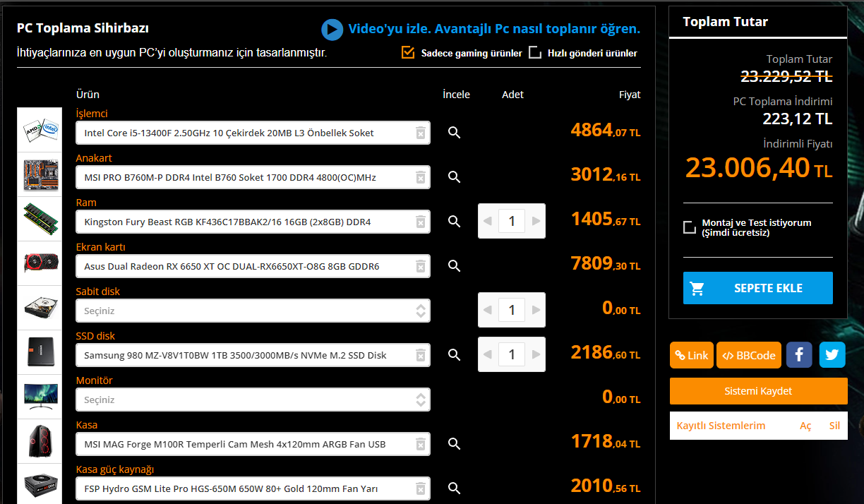Inspect the SSD disk product with magnifier
This screenshot has height=504, width=864.
455,355
